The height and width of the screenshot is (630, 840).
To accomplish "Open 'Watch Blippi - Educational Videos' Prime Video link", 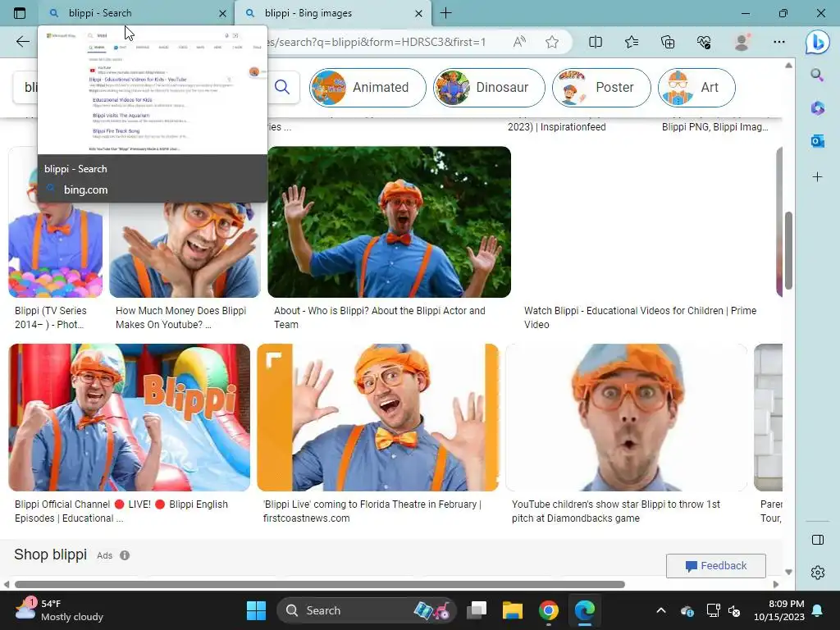I will (x=640, y=317).
